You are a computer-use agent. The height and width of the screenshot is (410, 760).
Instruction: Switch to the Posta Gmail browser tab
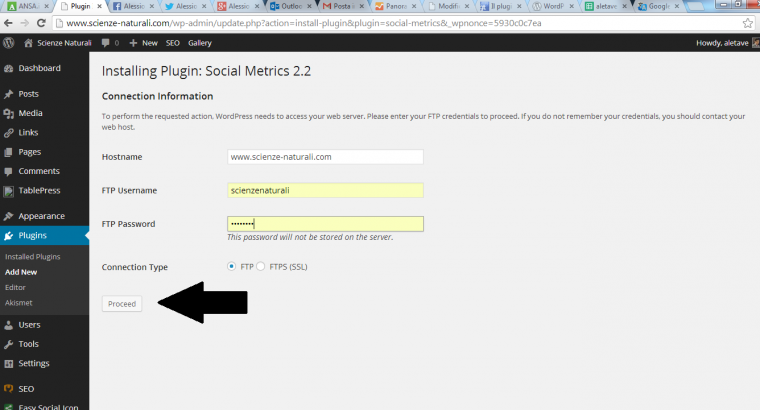pyautogui.click(x=343, y=6)
